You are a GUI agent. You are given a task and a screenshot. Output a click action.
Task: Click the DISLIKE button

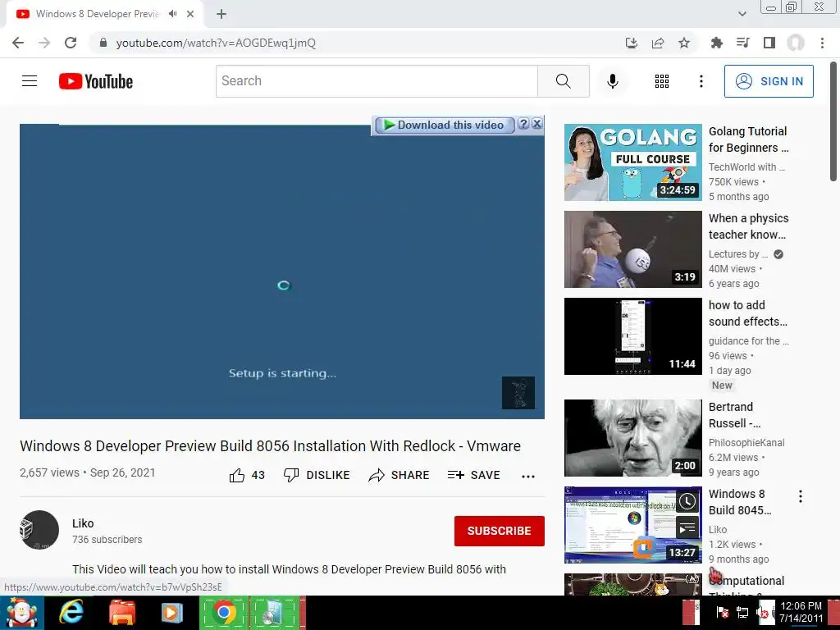click(x=317, y=475)
